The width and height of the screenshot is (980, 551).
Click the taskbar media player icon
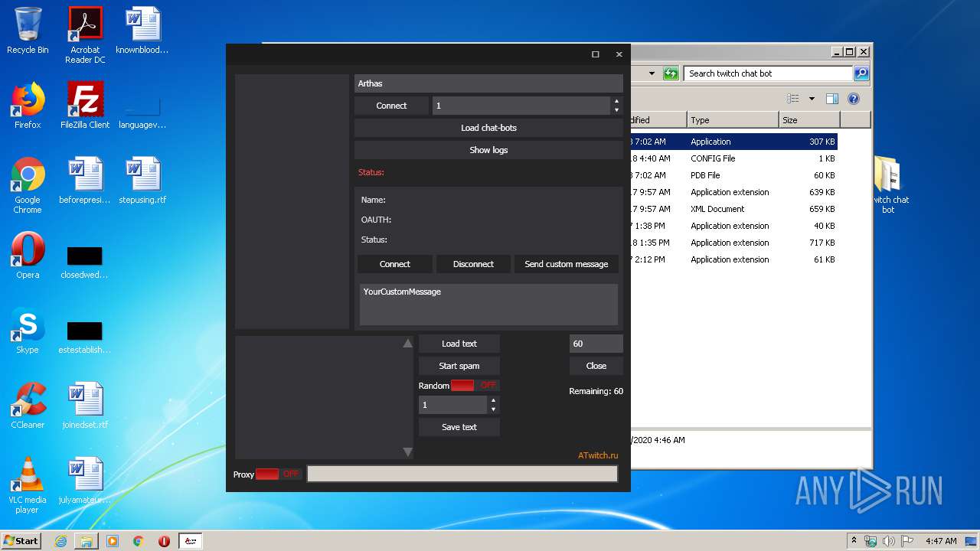pos(113,541)
